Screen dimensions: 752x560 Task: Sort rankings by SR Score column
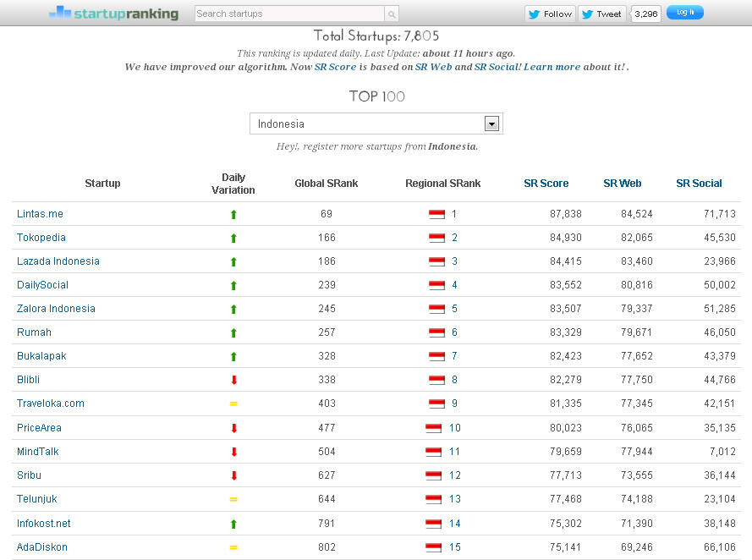pyautogui.click(x=546, y=183)
